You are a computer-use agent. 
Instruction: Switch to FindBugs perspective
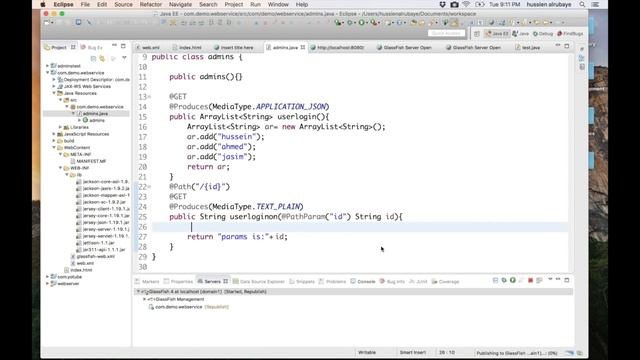click(570, 34)
